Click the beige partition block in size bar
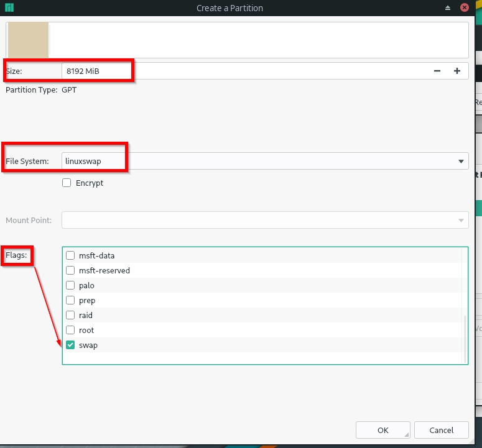 (x=28, y=40)
